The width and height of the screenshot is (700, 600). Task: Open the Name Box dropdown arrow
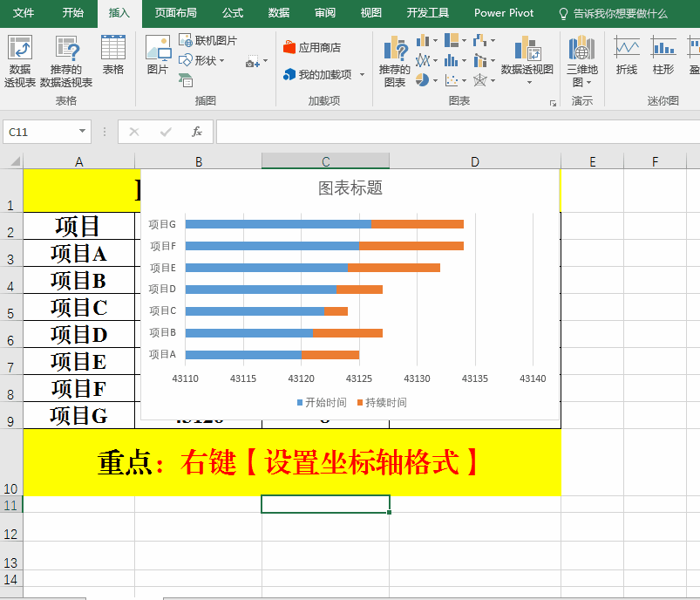[x=83, y=132]
